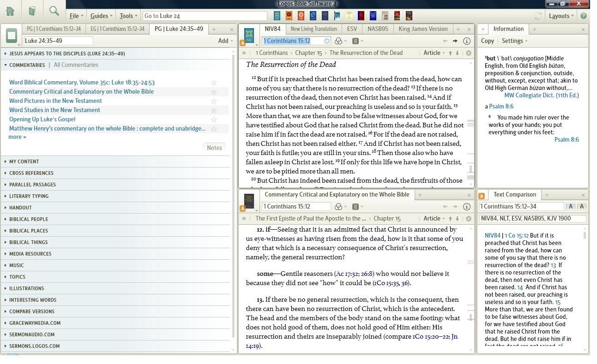Click the Passage Guide panel icon
This screenshot has width=597, height=364.
12,35
